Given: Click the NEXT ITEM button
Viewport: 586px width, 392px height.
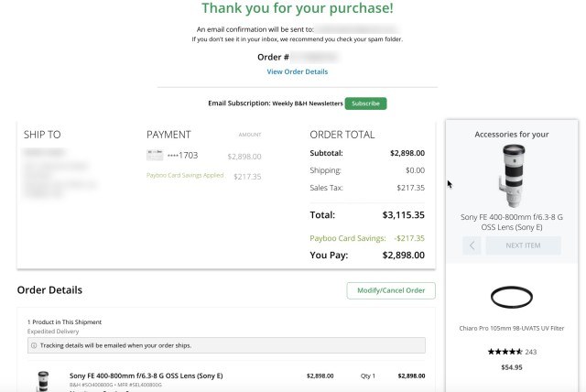Looking at the screenshot, I should [x=523, y=245].
